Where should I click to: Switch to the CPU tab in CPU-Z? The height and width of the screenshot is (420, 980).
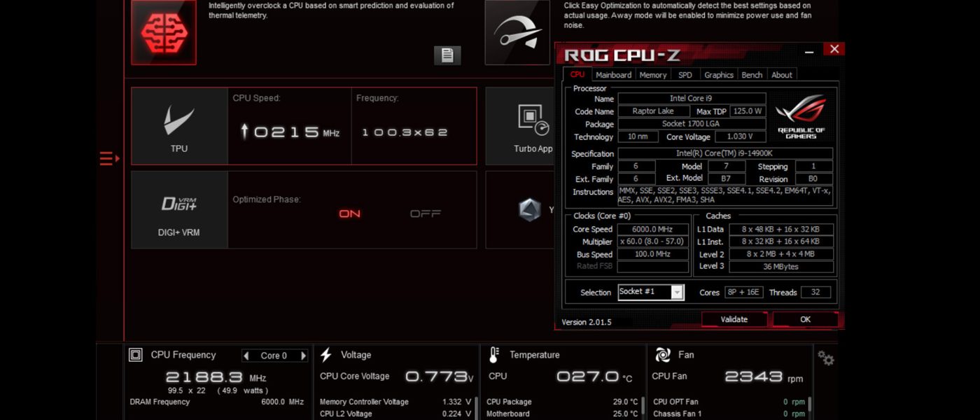[577, 74]
